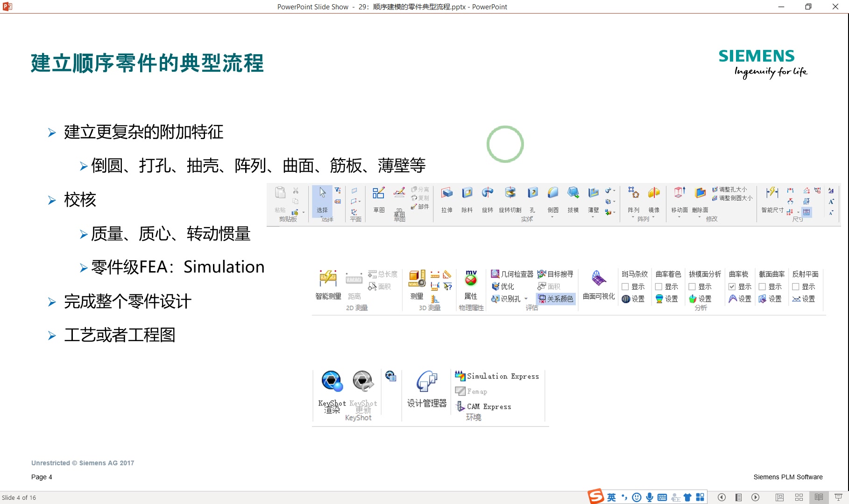Viewport: 849px width, 504px height.
Task: Toggle 拔模面分析 显示 checkbox
Action: 692,287
